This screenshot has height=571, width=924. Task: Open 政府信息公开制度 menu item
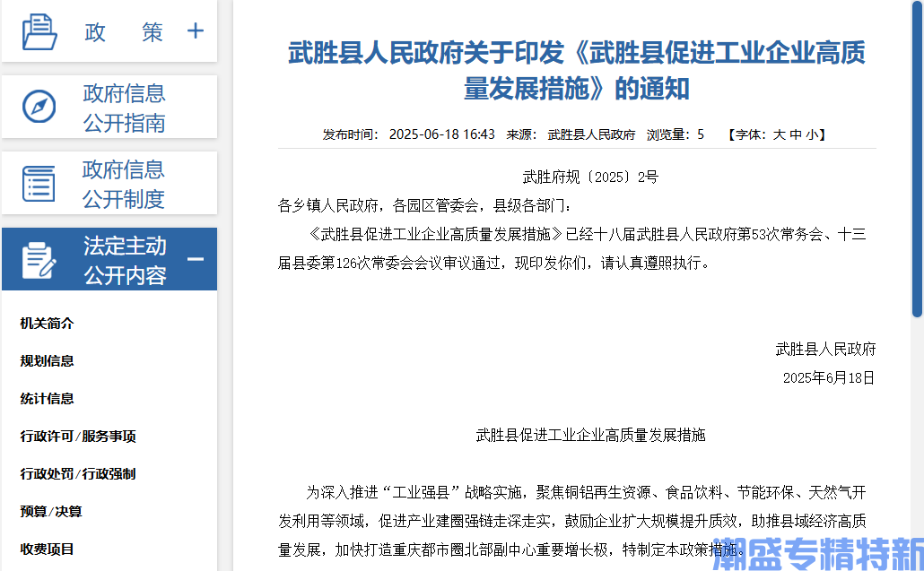click(x=123, y=185)
